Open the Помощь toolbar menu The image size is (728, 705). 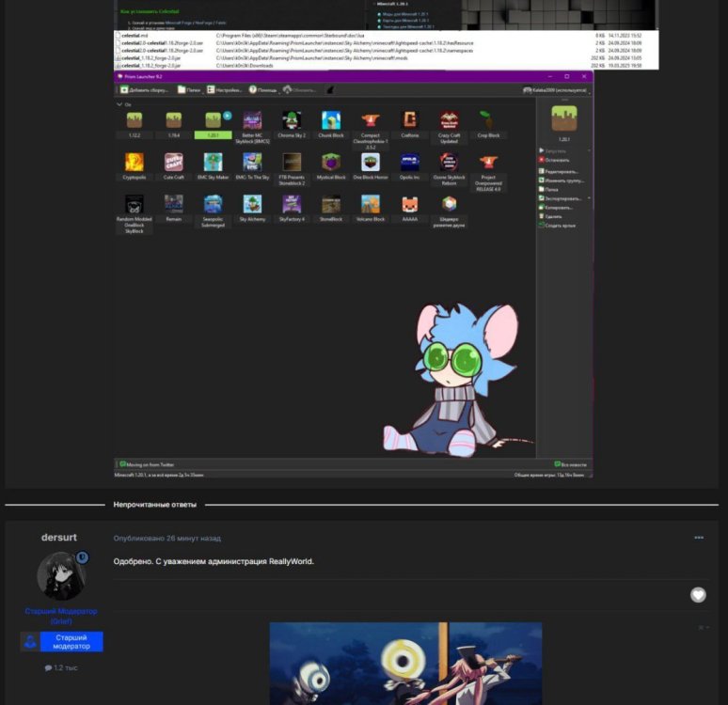(263, 90)
